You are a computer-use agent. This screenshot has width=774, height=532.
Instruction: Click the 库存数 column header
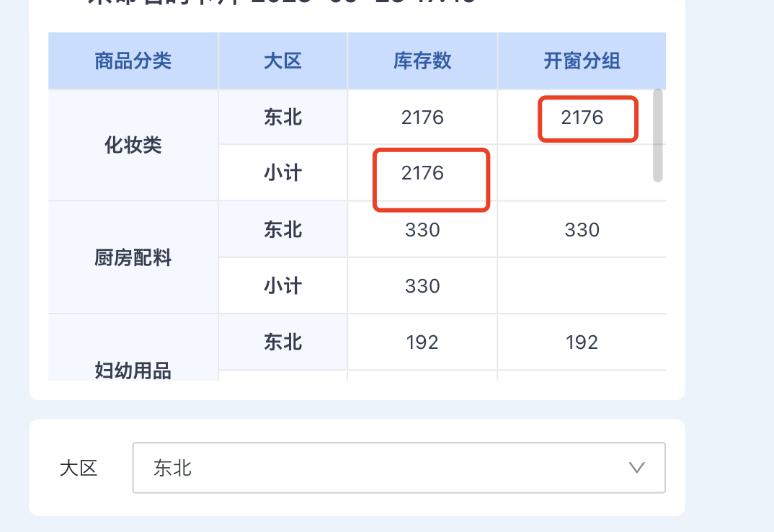(x=422, y=61)
